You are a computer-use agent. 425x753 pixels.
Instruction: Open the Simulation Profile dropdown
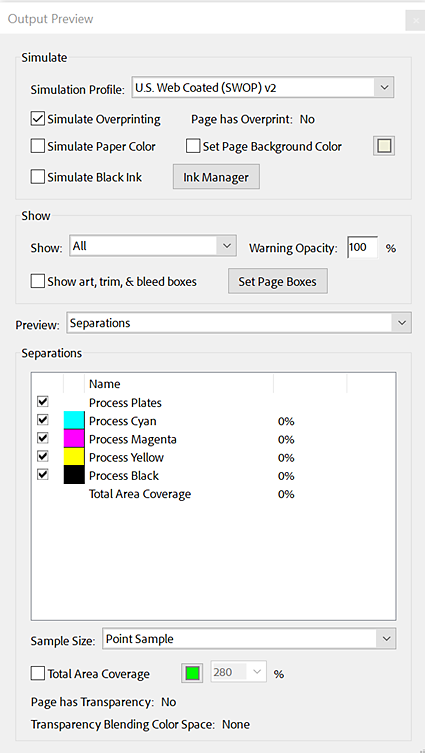263,87
